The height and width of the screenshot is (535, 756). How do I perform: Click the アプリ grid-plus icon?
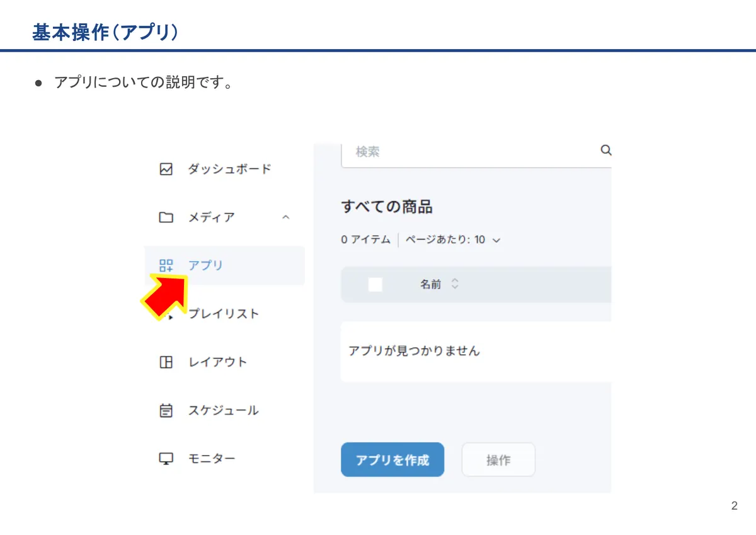166,265
